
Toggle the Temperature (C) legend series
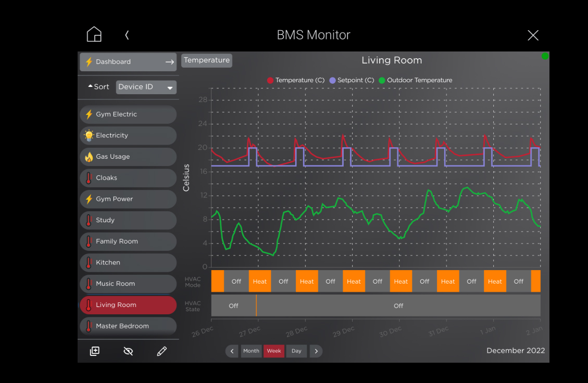(x=295, y=80)
